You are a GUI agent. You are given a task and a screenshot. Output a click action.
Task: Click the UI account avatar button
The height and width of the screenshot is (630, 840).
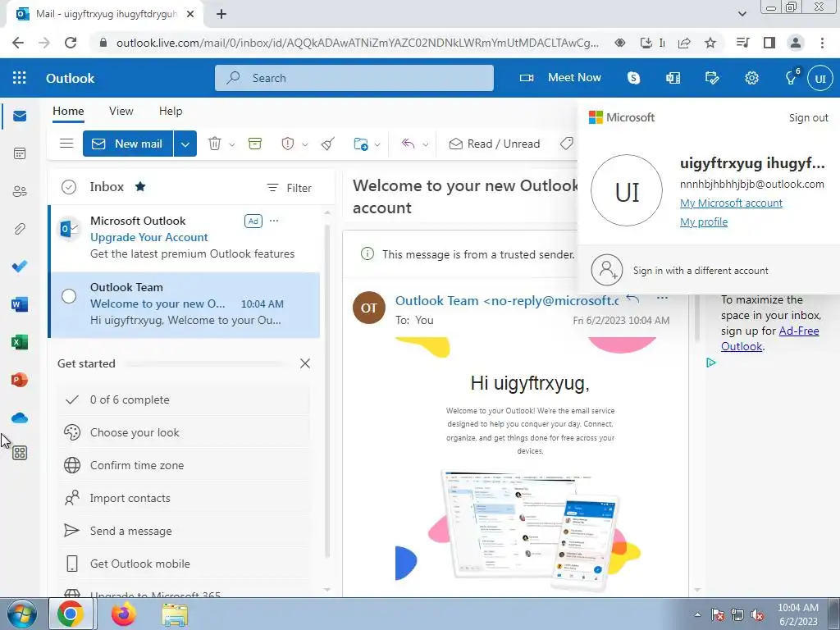(x=820, y=78)
